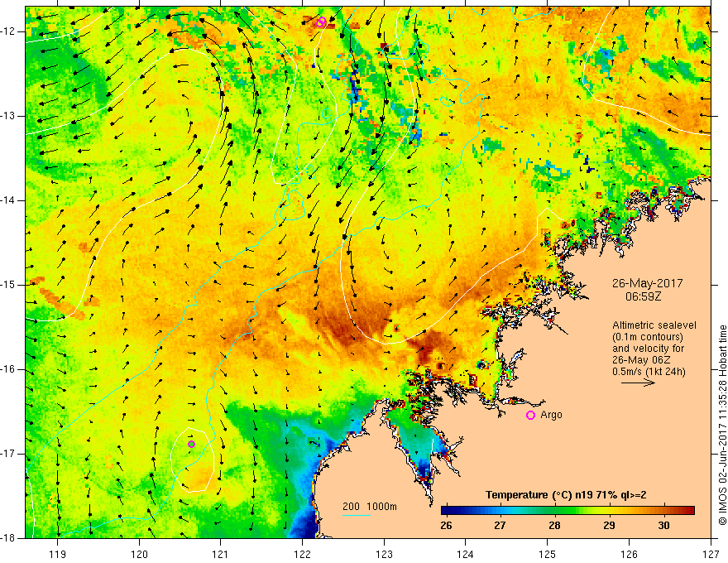Click the '0.5m/s (1kt 24h)' text

coord(649,371)
